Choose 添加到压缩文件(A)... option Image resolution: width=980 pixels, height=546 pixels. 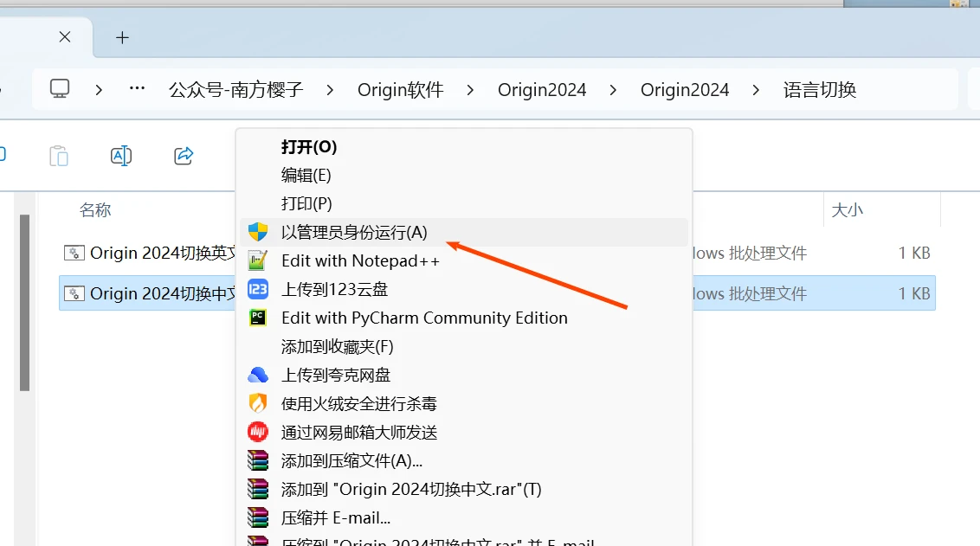[x=351, y=460]
